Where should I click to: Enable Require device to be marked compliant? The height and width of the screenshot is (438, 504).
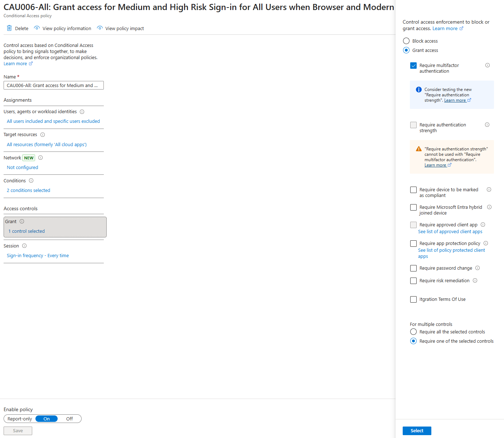pos(413,190)
